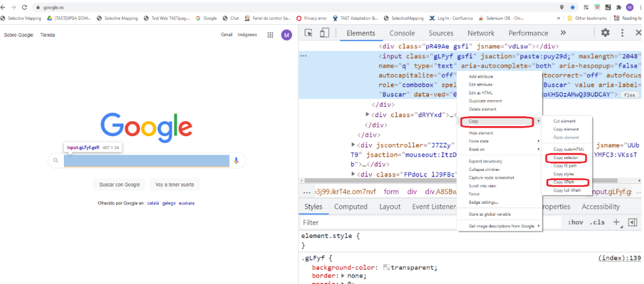Image resolution: width=644 pixels, height=284 pixels.
Task: Bookmark this page using the star icon
Action: point(572,7)
